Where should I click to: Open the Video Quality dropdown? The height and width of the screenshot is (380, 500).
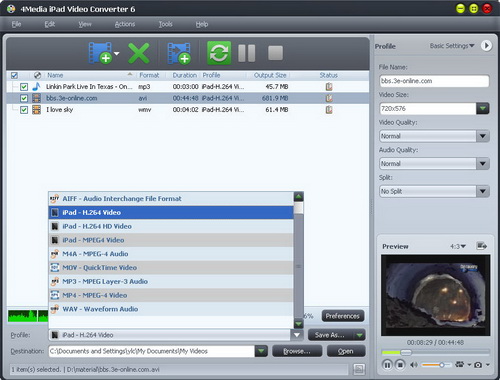pyautogui.click(x=483, y=136)
